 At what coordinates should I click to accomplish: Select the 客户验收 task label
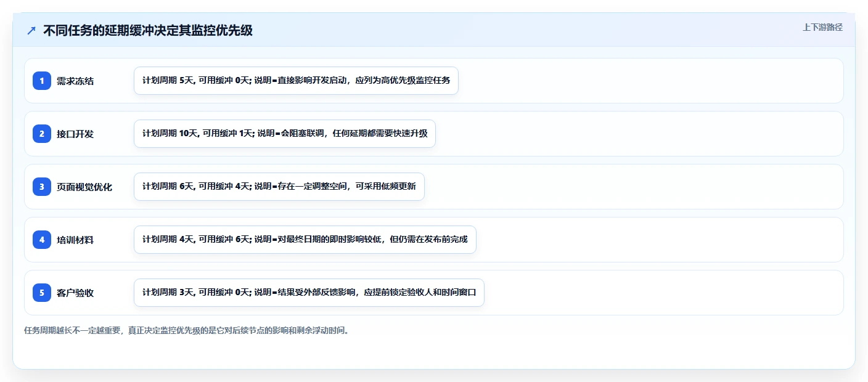[x=75, y=293]
